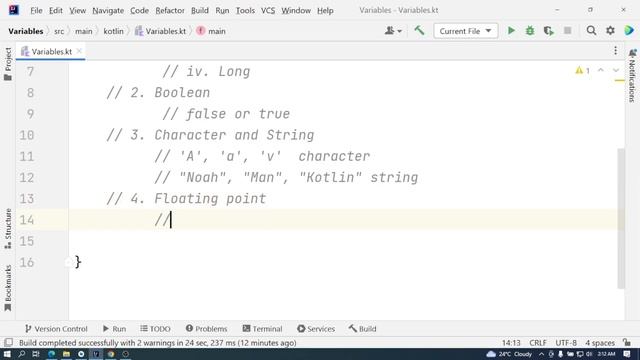Open the Run tool window
640x360 pixels.
pos(114,329)
